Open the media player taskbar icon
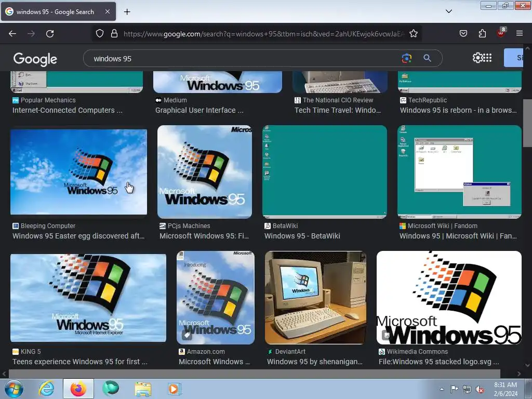 (175, 389)
